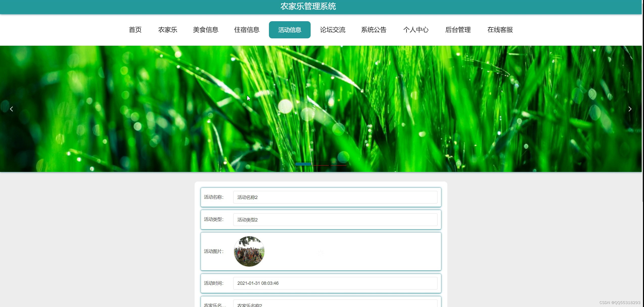Open 个人中心 personal center
The height and width of the screenshot is (307, 644).
(416, 30)
